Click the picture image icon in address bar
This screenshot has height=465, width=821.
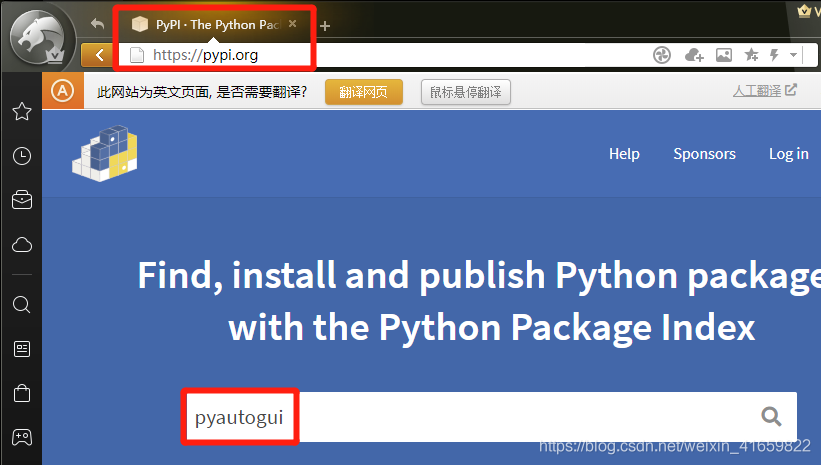point(724,54)
